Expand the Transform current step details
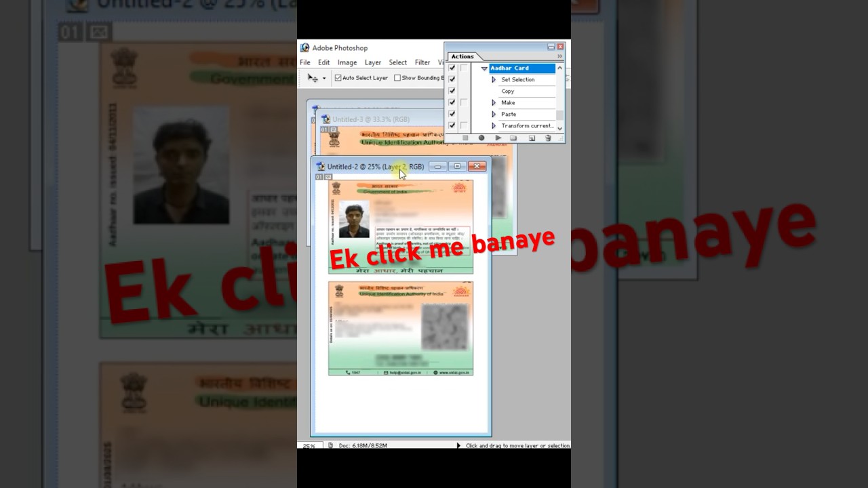The image size is (868, 488). 494,126
